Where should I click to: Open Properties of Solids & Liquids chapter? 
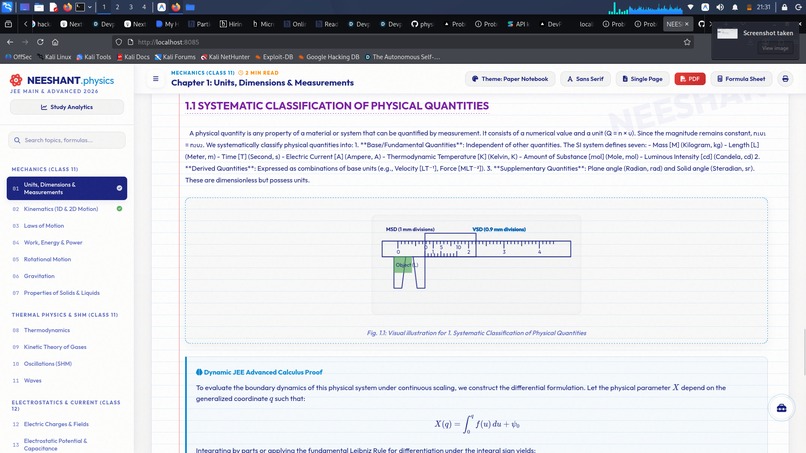[67, 293]
